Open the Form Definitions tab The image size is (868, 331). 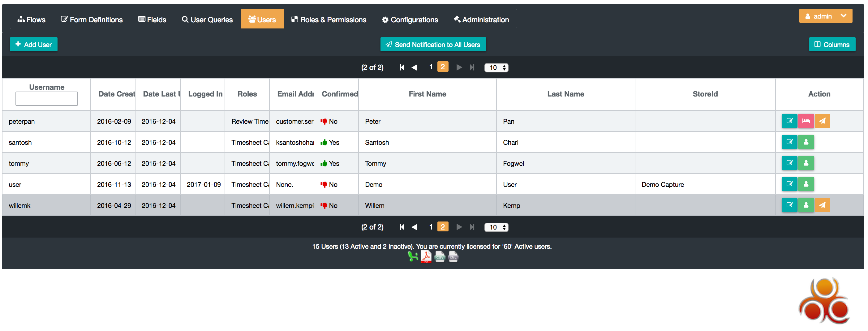pyautogui.click(x=92, y=19)
